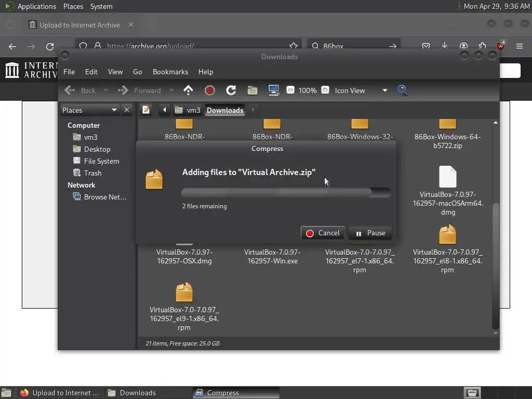Image resolution: width=532 pixels, height=399 pixels.
Task: Expand the Forward history dropdown arrow
Action: click(x=171, y=90)
